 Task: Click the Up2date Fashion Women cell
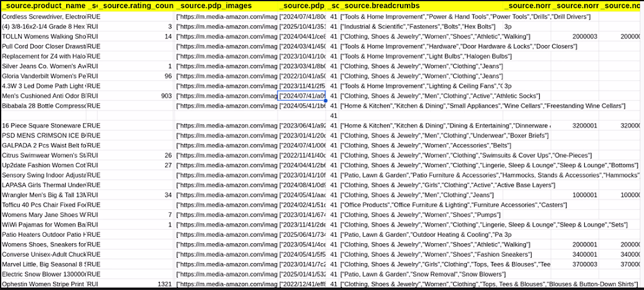[x=43, y=165]
